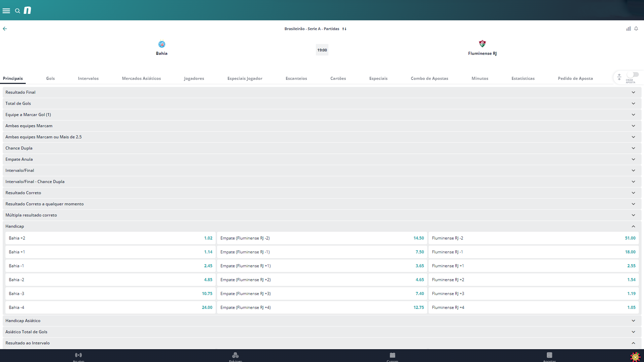Expand the Resultado Correto market
Viewport: 644px width, 362px height.
click(x=322, y=193)
